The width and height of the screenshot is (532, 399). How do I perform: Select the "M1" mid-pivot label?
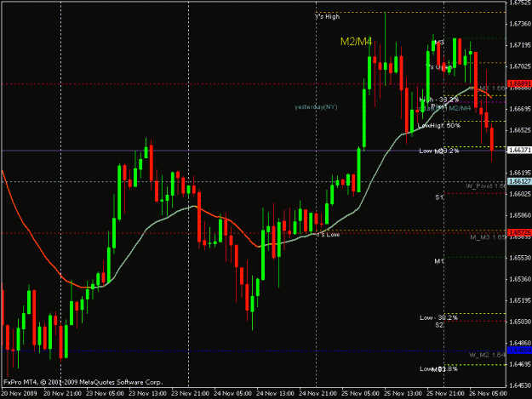tap(439, 261)
